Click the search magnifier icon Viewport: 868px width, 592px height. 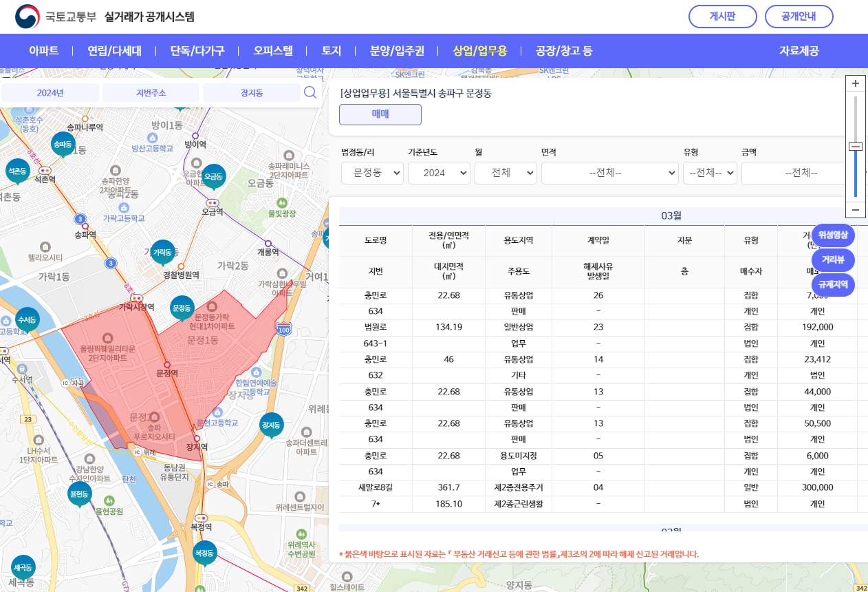coord(310,92)
